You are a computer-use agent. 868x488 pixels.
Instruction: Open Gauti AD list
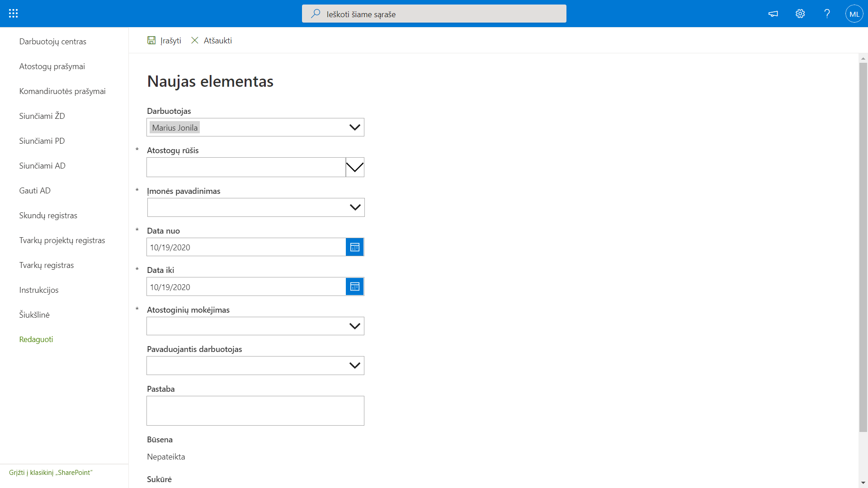click(x=35, y=190)
